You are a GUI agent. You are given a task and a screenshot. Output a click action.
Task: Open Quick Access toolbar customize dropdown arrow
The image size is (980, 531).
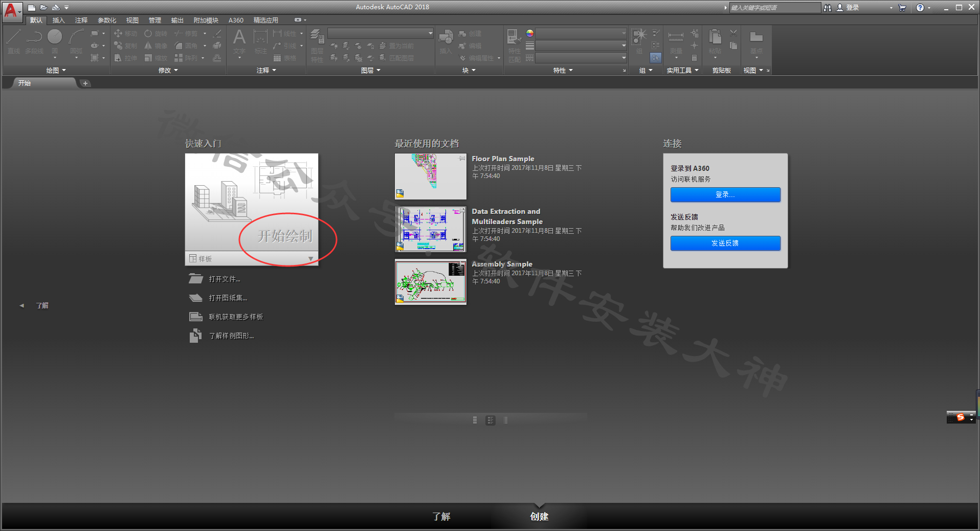[x=66, y=8]
